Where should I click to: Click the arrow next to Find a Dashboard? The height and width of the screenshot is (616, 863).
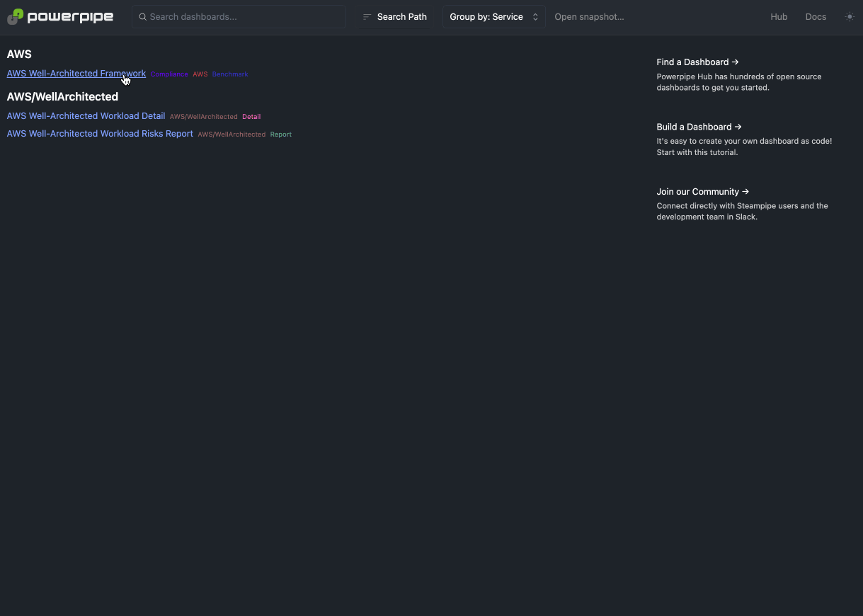tap(736, 62)
